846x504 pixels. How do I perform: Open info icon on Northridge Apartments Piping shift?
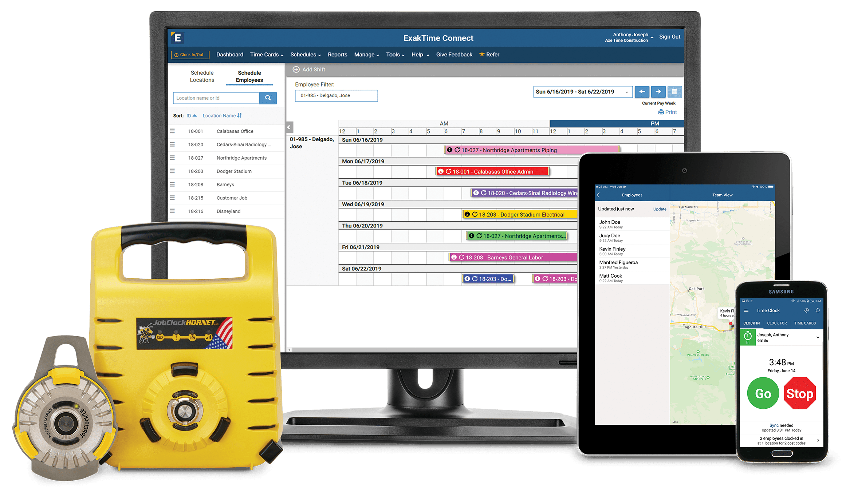pyautogui.click(x=449, y=150)
